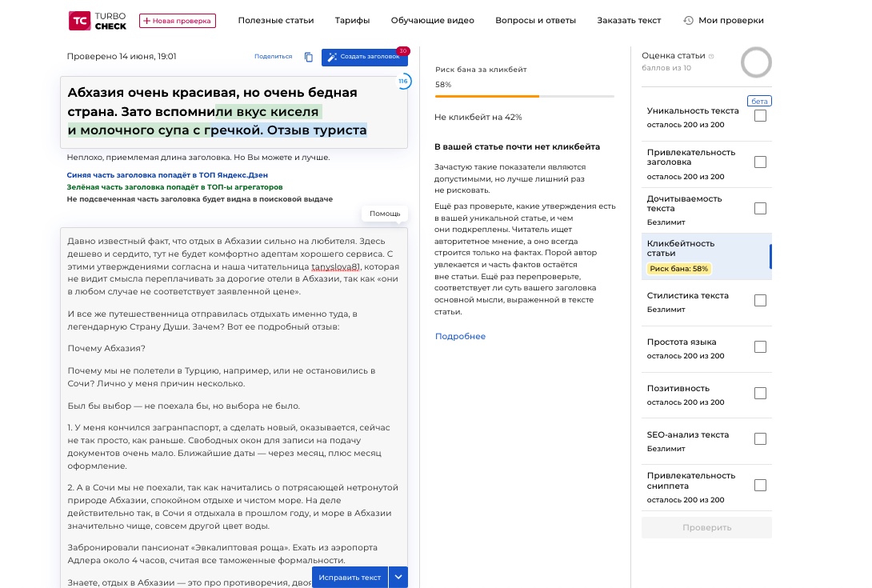Click the Риск бана: 58% yellow label

[x=678, y=269]
